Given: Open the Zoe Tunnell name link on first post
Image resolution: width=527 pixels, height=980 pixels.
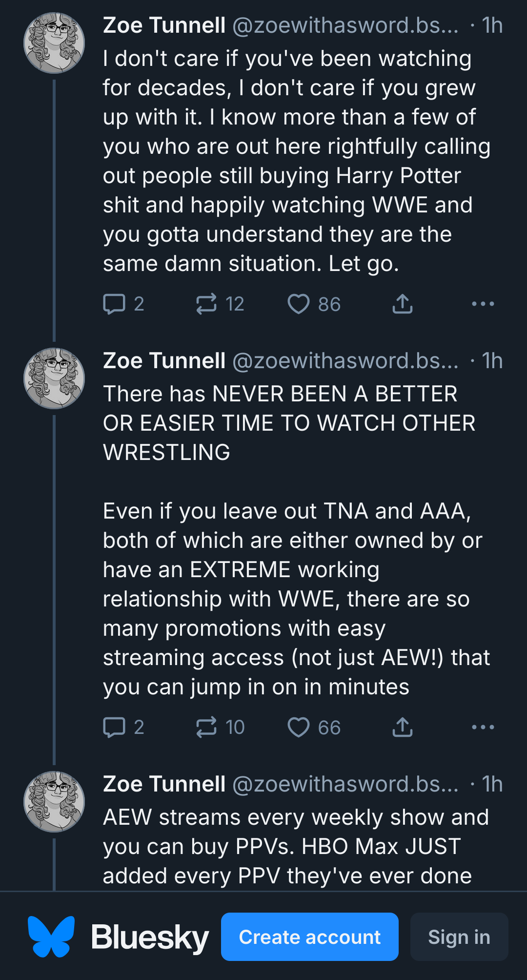Looking at the screenshot, I should click(164, 25).
